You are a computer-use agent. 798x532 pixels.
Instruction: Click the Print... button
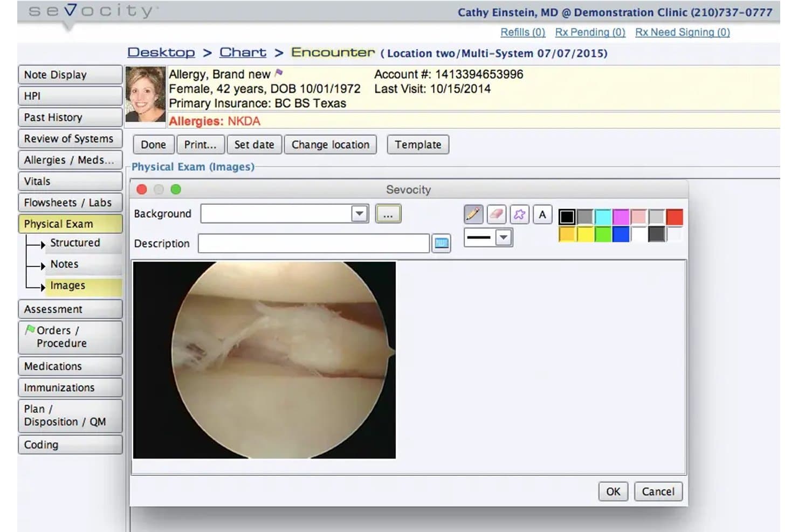[x=200, y=144]
